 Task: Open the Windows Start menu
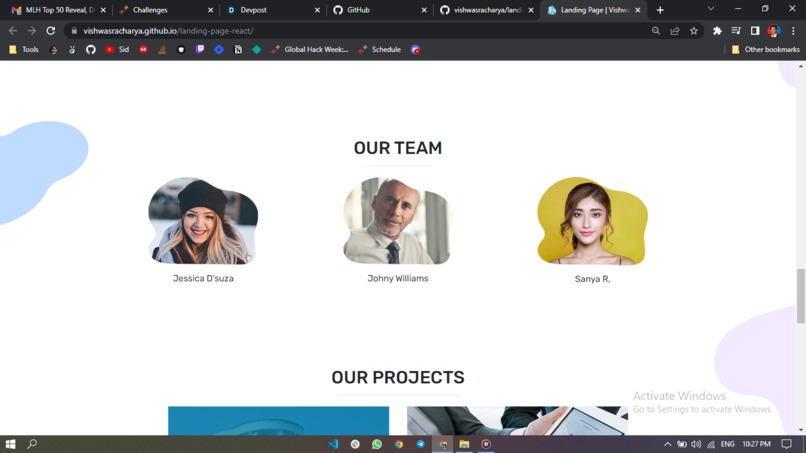(x=10, y=444)
